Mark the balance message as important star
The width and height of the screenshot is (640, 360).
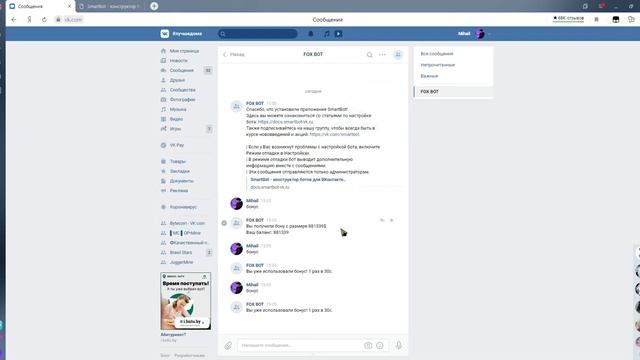(x=391, y=220)
